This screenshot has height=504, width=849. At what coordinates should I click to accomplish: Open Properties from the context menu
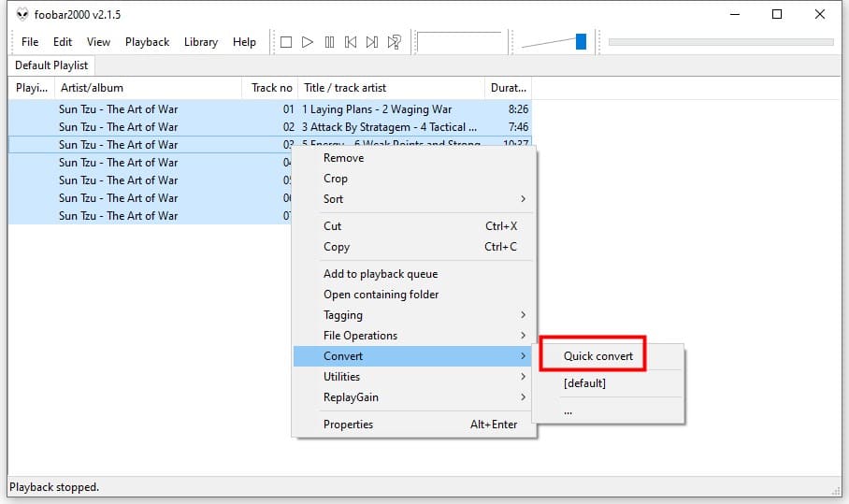(x=414, y=425)
